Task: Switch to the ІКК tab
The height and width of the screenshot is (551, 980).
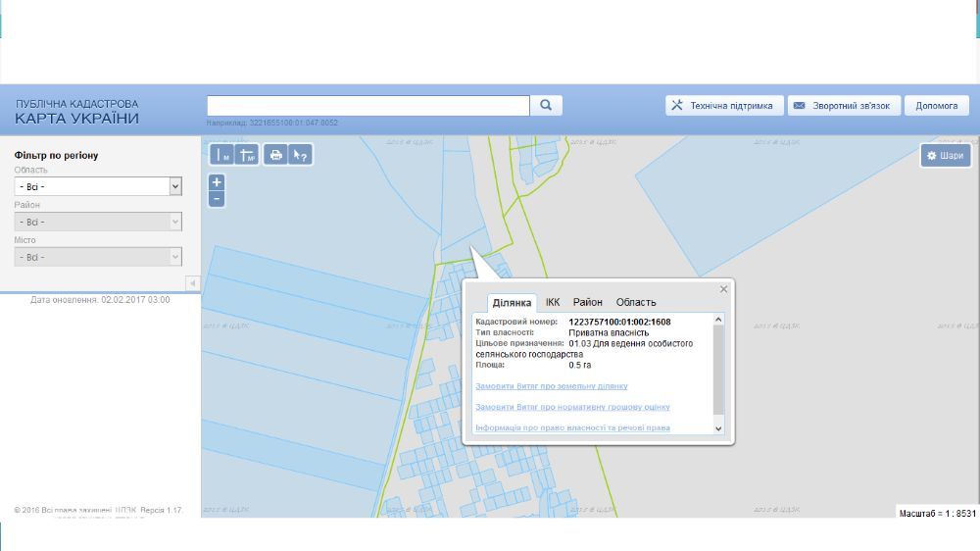Action: tap(553, 302)
